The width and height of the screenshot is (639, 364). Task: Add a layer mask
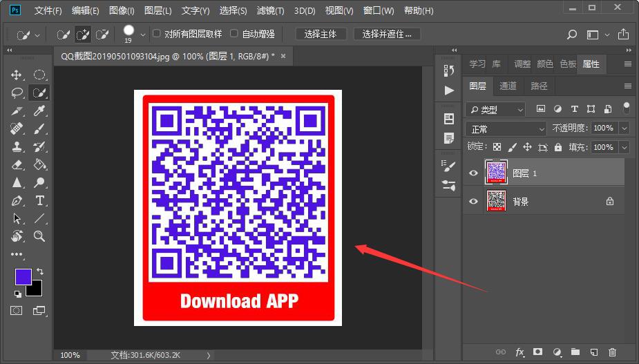coord(538,352)
